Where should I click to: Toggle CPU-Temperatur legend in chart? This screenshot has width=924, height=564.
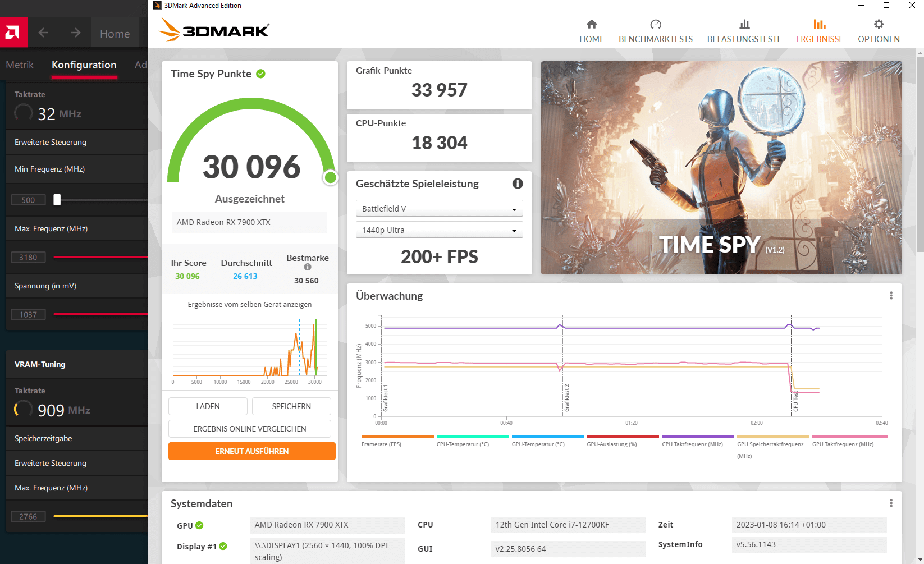click(x=473, y=441)
